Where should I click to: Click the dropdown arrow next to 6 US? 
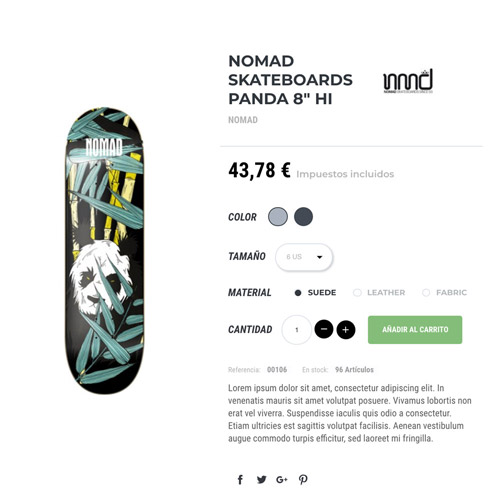pyautogui.click(x=320, y=257)
